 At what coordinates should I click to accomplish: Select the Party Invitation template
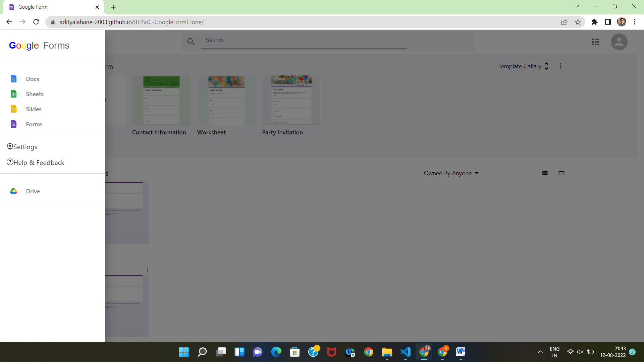(291, 100)
